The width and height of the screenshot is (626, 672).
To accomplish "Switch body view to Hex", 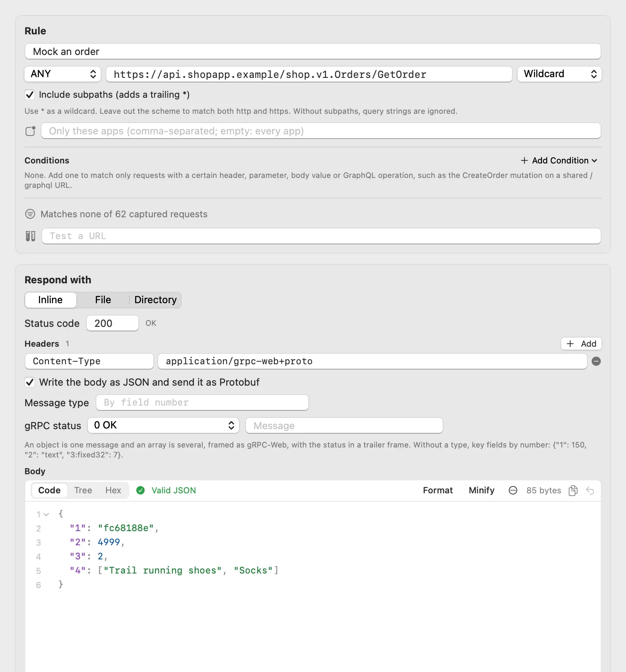I will tap(113, 490).
